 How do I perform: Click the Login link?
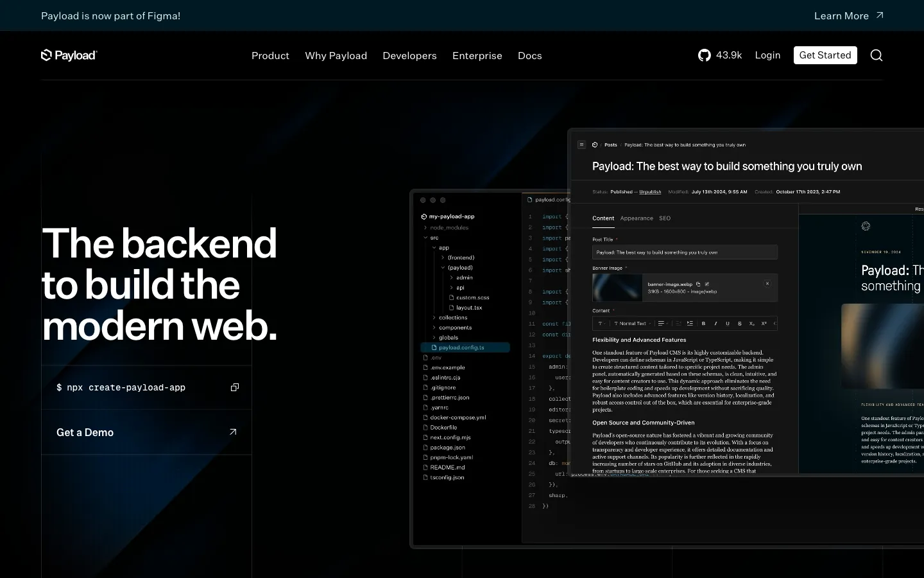click(x=767, y=55)
